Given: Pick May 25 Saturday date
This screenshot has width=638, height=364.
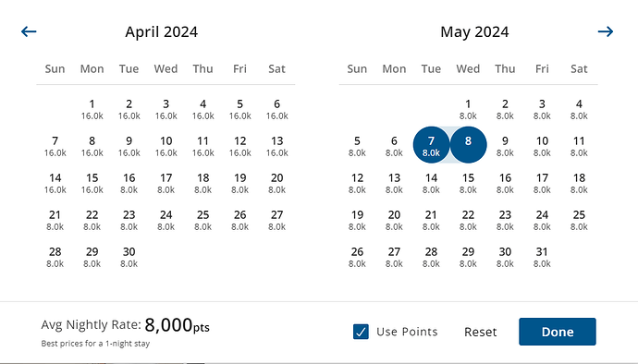Looking at the screenshot, I should (x=579, y=220).
